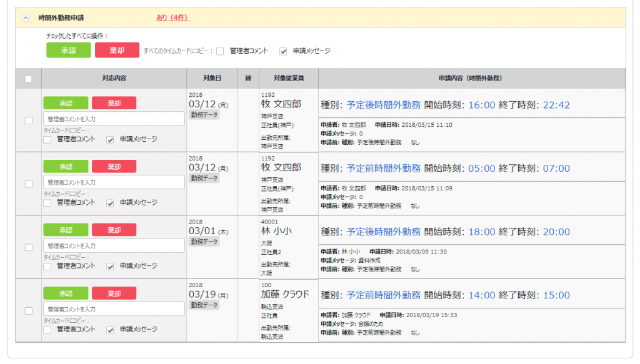Open 勤務データ for the 16:00–22:42 row
This screenshot has height=364, width=640.
pyautogui.click(x=204, y=115)
